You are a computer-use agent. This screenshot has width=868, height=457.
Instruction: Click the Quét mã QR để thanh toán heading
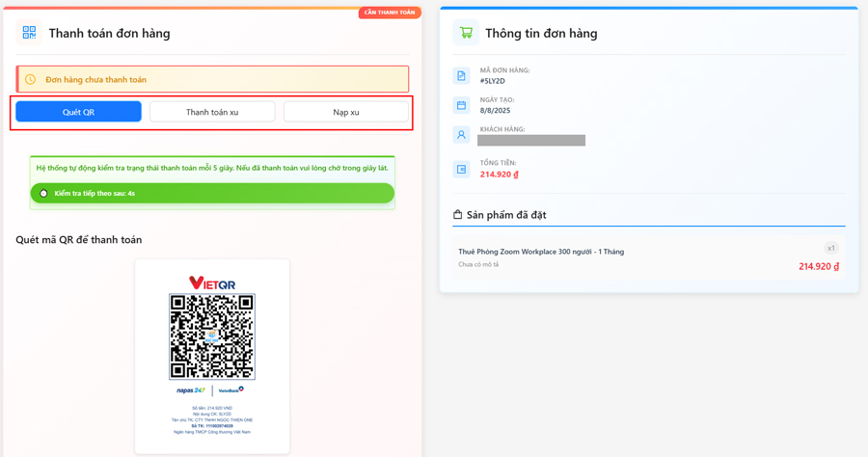[79, 239]
